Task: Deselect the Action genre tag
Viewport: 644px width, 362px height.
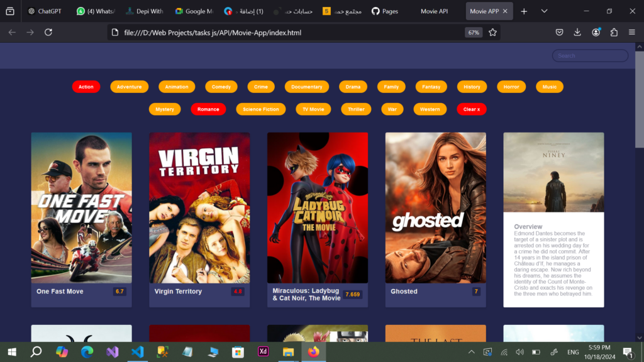Action: (86, 87)
